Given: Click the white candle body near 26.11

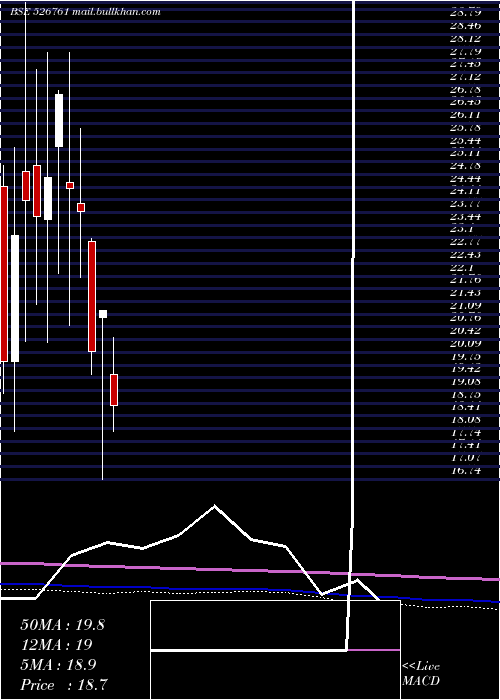Looking at the screenshot, I should (59, 120).
